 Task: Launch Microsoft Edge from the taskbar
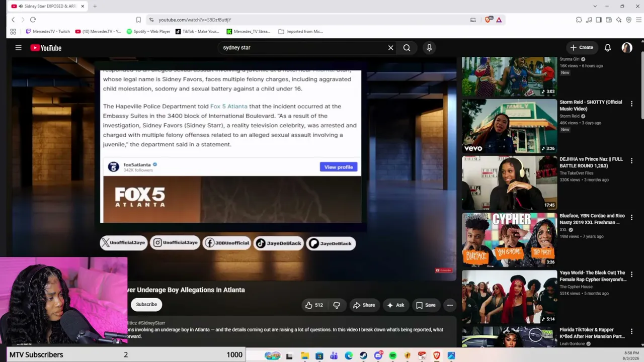(349, 356)
